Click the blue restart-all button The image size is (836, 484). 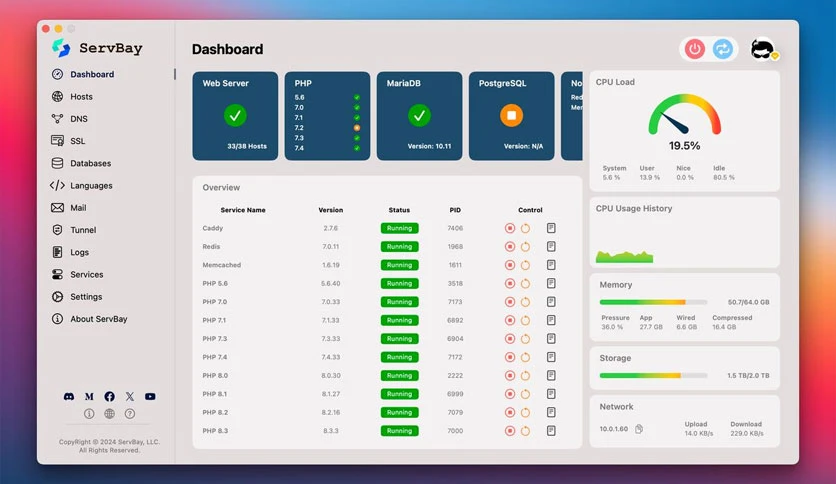coord(723,49)
